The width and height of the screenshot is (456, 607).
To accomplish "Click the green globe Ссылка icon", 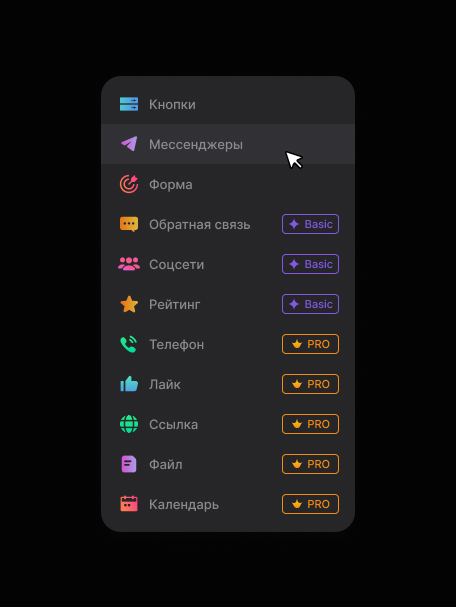I will [x=129, y=424].
